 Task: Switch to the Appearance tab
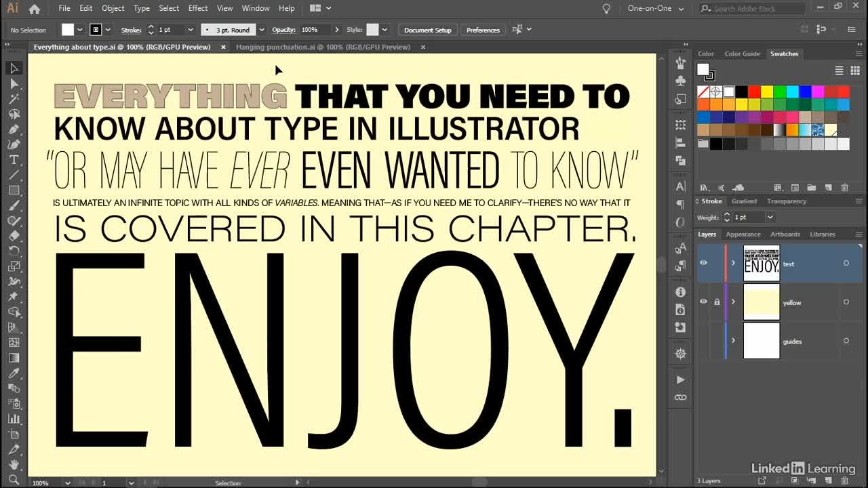tap(743, 235)
